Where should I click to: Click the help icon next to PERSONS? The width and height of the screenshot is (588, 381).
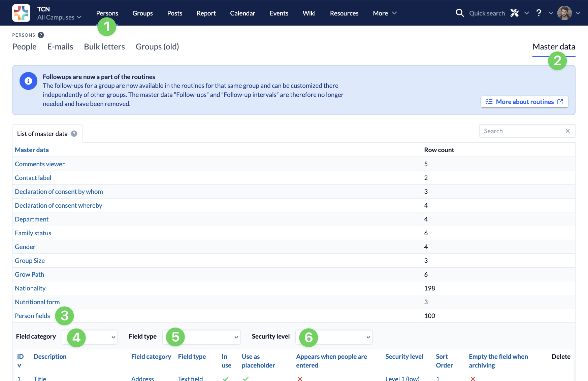coord(41,35)
